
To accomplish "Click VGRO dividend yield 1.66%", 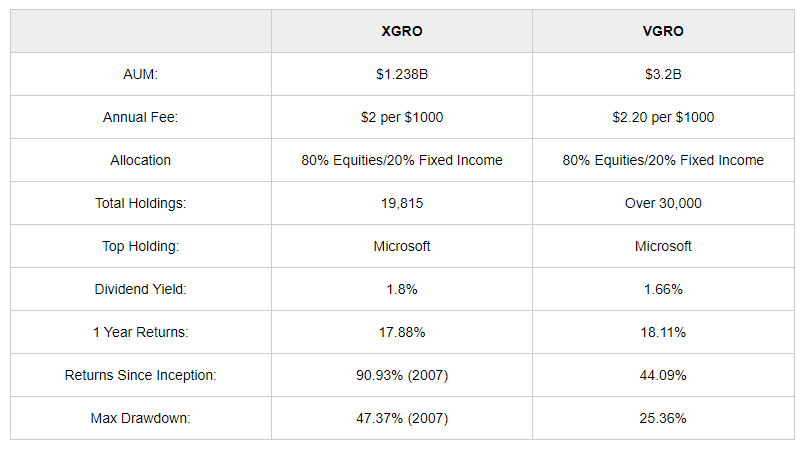I will (x=663, y=289).
